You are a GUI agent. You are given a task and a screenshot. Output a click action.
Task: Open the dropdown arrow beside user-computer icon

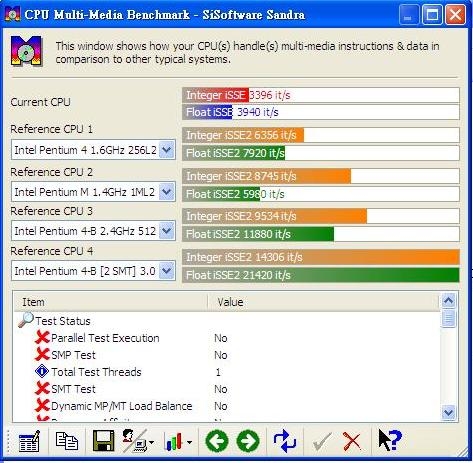point(151,442)
